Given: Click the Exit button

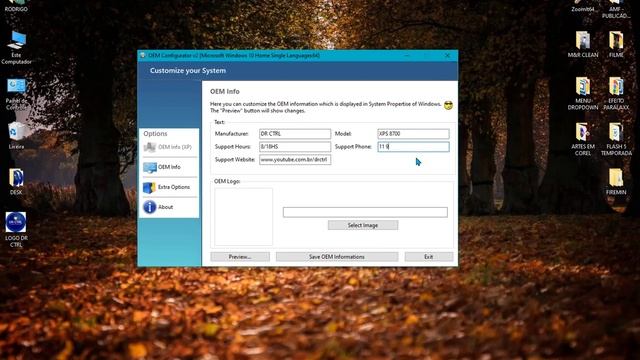Looking at the screenshot, I should 429,257.
